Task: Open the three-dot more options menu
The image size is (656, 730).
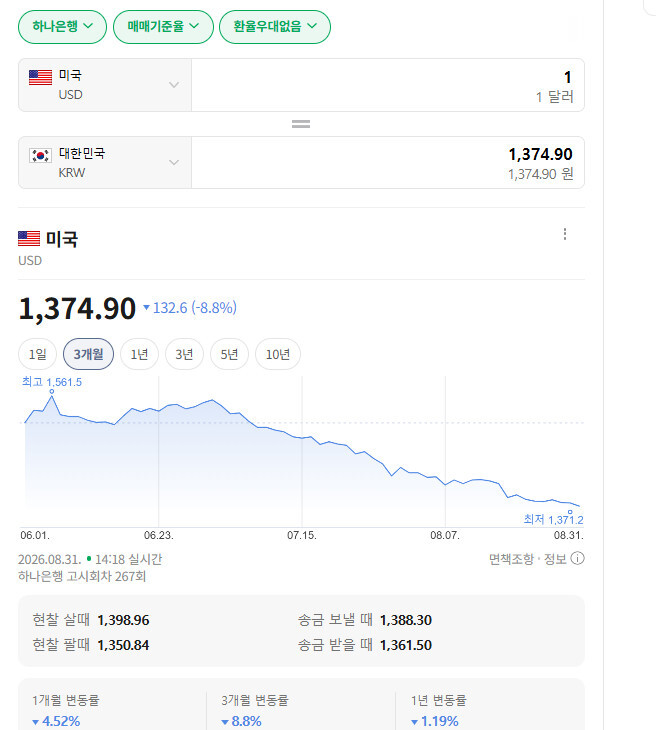Action: point(565,234)
